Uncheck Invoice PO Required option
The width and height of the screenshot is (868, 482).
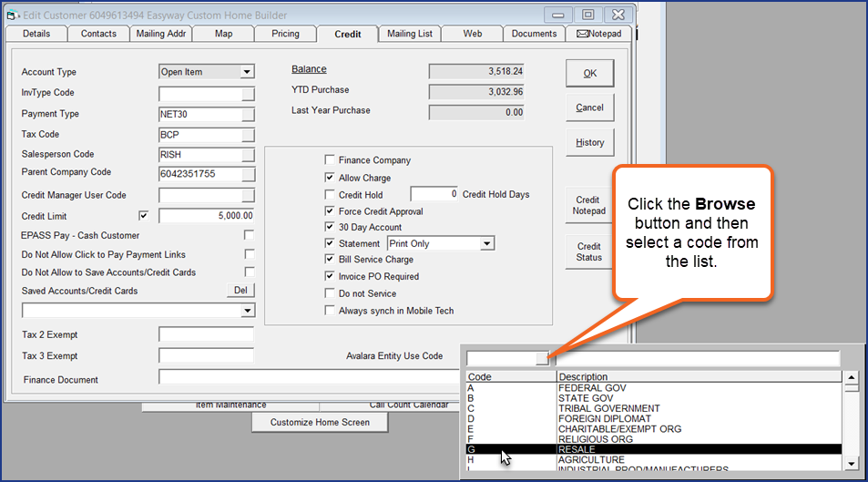[330, 277]
